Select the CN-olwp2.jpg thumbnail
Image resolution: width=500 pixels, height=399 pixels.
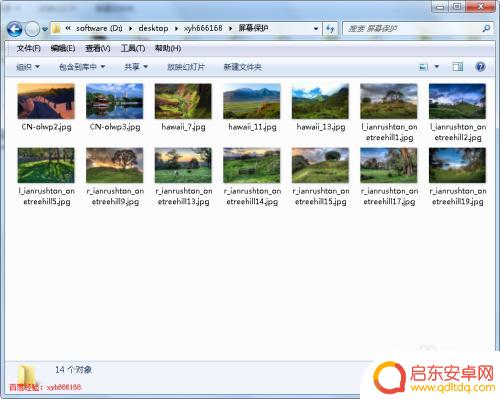click(46, 101)
